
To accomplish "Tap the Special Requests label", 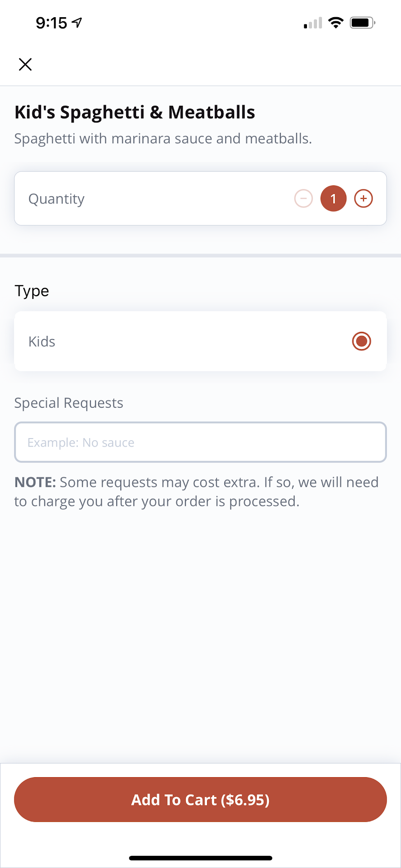I will (69, 403).
